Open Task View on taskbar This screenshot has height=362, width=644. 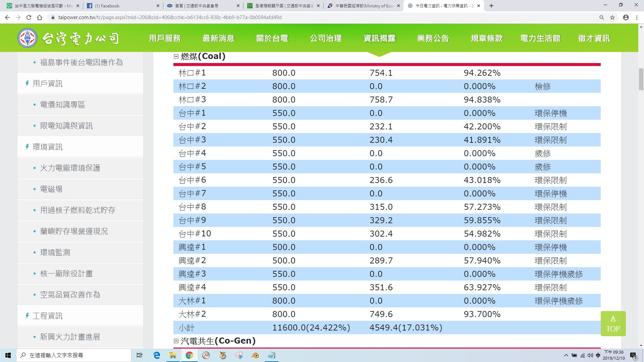[140, 355]
